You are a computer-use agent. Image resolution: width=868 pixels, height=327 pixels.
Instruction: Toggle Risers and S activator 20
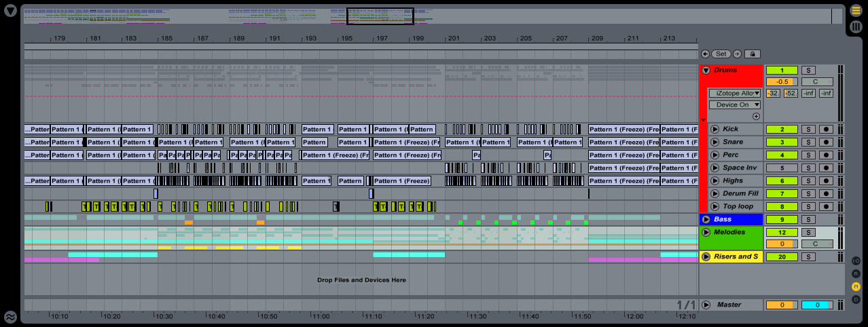click(x=782, y=256)
